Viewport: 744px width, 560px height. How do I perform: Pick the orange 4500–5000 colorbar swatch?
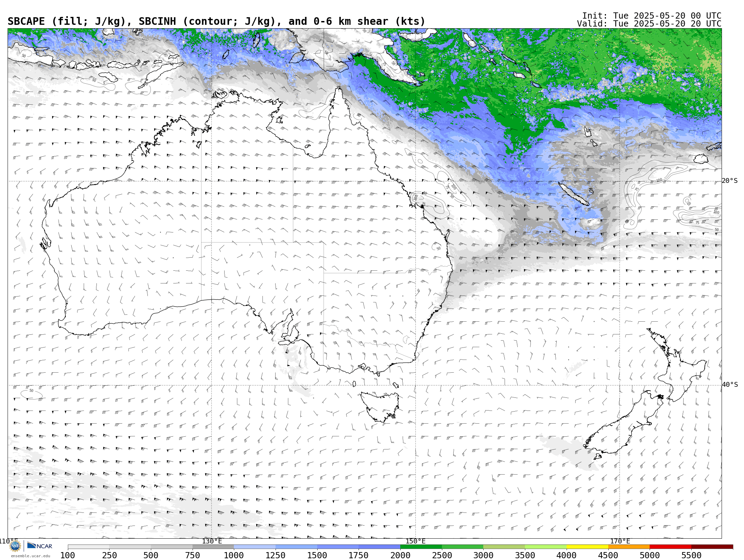[x=629, y=547]
